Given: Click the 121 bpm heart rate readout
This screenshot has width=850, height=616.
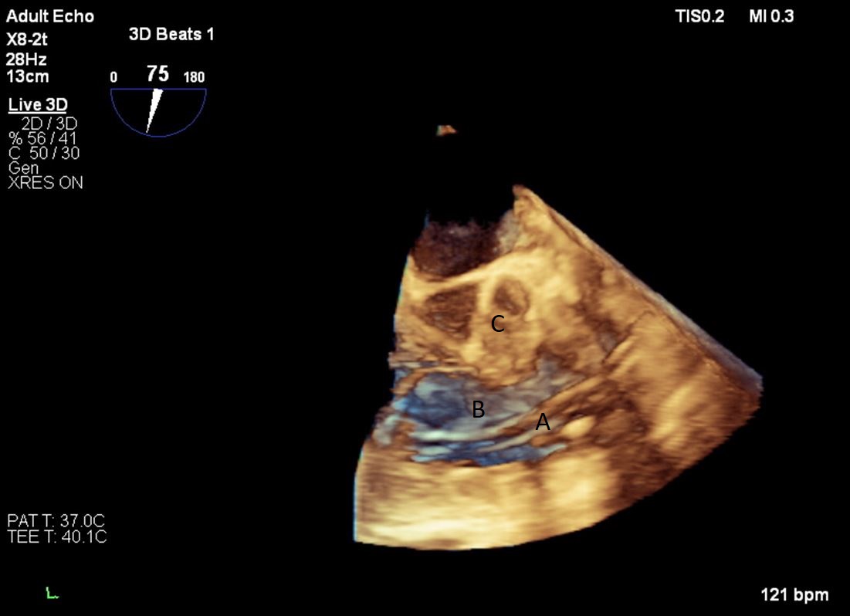Looking at the screenshot, I should tap(795, 595).
